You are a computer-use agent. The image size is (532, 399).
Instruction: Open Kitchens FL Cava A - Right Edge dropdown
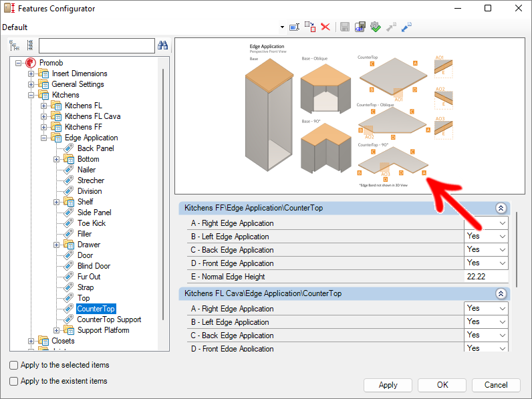pos(503,309)
